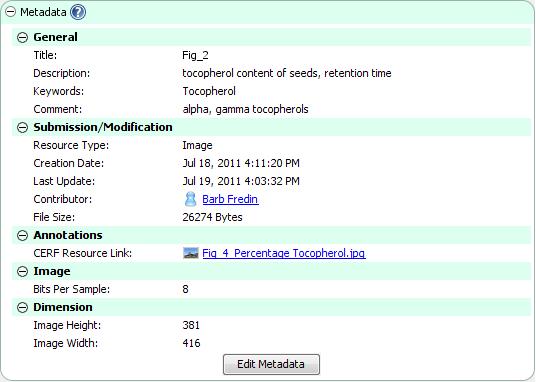Viewport: 536px width, 382px height.
Task: Click the Comment label
Action: (57, 109)
